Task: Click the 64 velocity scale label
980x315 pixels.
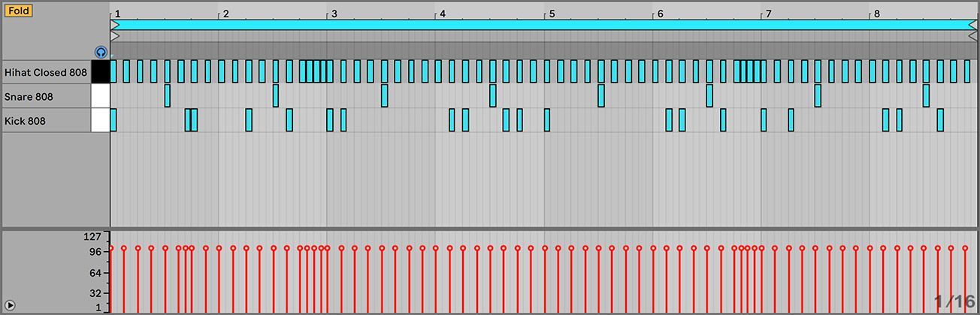Action: [x=95, y=273]
